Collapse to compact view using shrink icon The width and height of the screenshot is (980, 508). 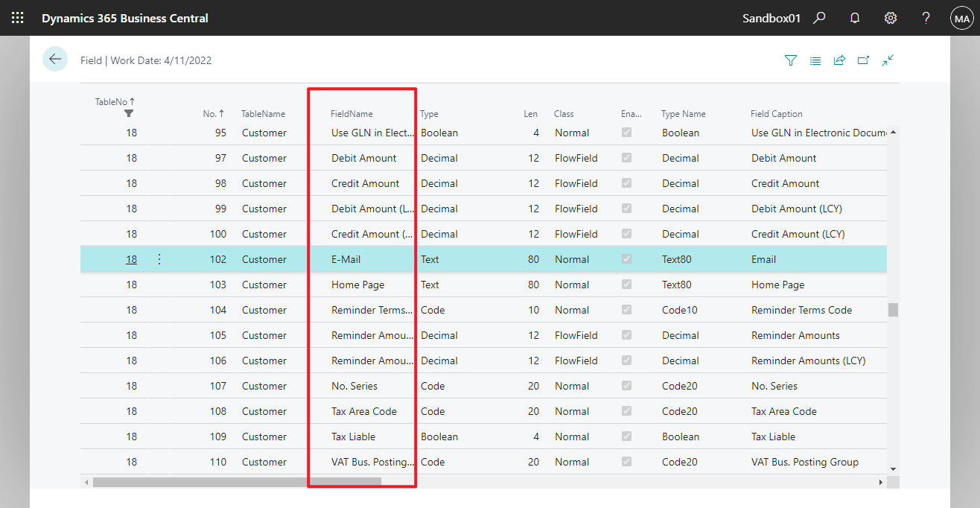(888, 60)
